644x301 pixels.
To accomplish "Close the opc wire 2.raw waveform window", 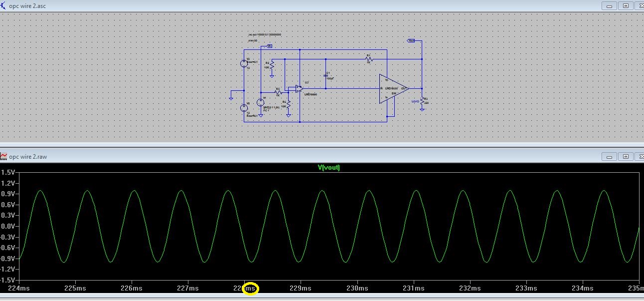I will pyautogui.click(x=640, y=157).
